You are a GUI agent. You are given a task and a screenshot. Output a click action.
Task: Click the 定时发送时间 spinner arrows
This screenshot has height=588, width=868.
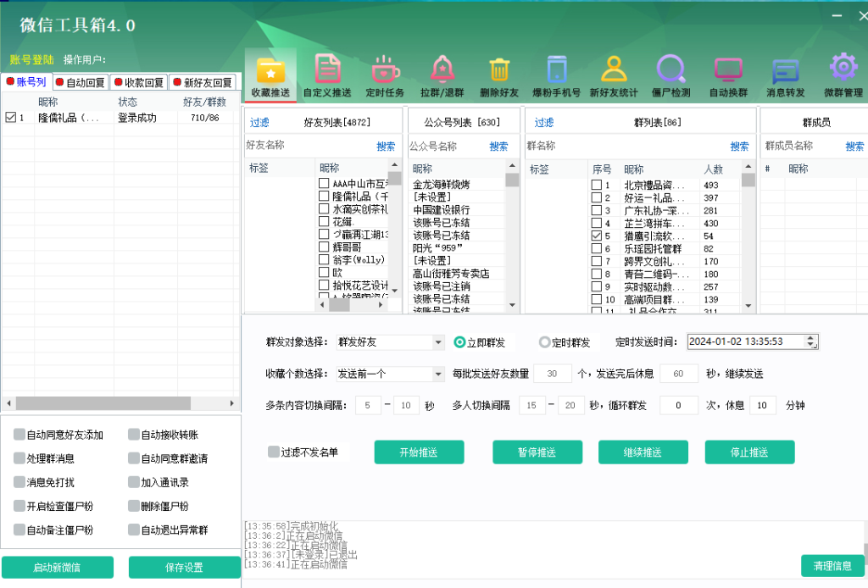pyautogui.click(x=812, y=341)
